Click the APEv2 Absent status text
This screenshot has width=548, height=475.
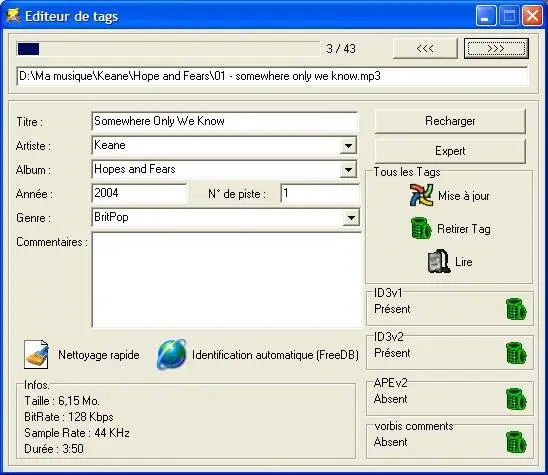pyautogui.click(x=390, y=399)
